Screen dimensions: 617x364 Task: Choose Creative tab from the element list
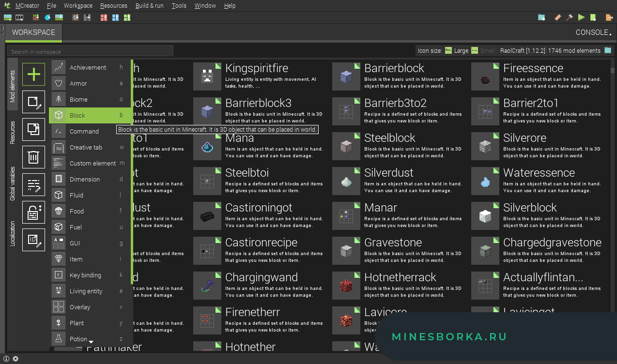90,147
